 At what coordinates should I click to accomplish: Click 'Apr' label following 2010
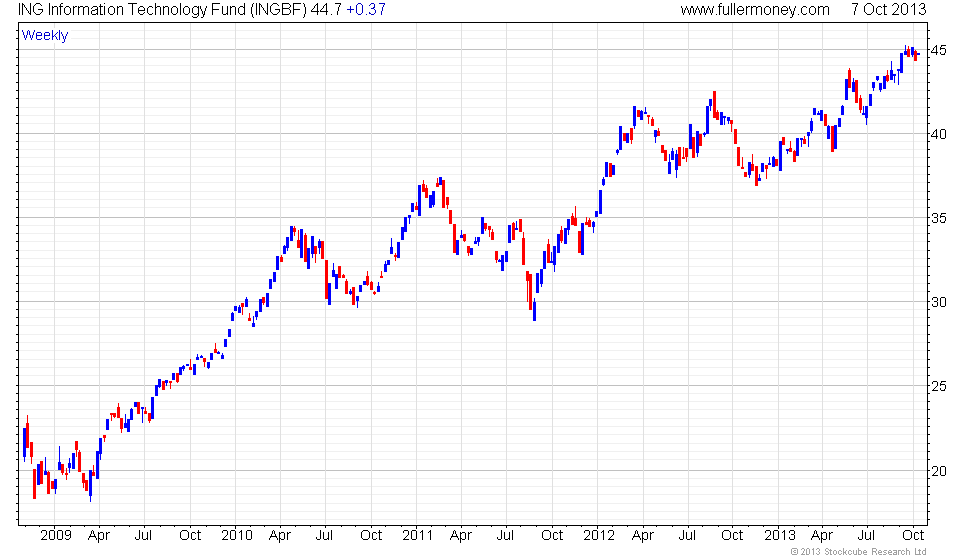tap(279, 536)
